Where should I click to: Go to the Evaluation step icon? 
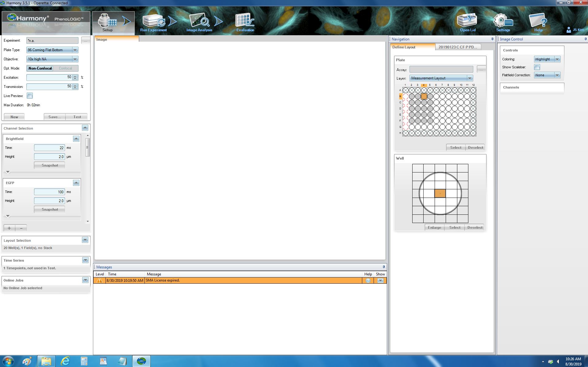(245, 22)
